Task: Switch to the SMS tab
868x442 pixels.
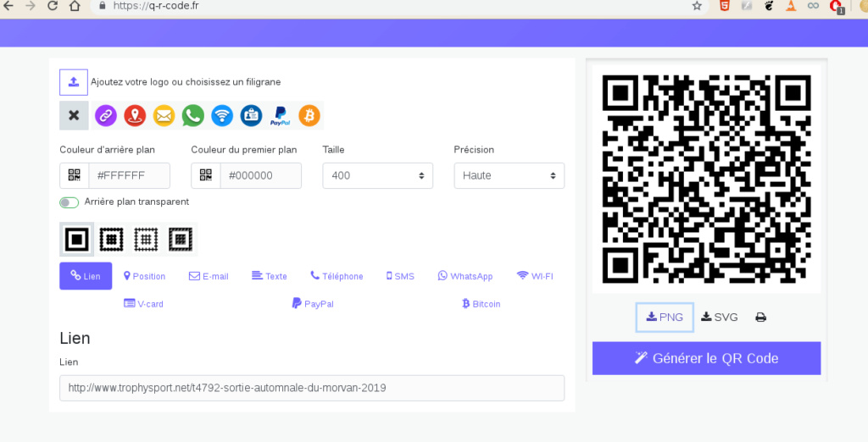Action: tap(400, 276)
